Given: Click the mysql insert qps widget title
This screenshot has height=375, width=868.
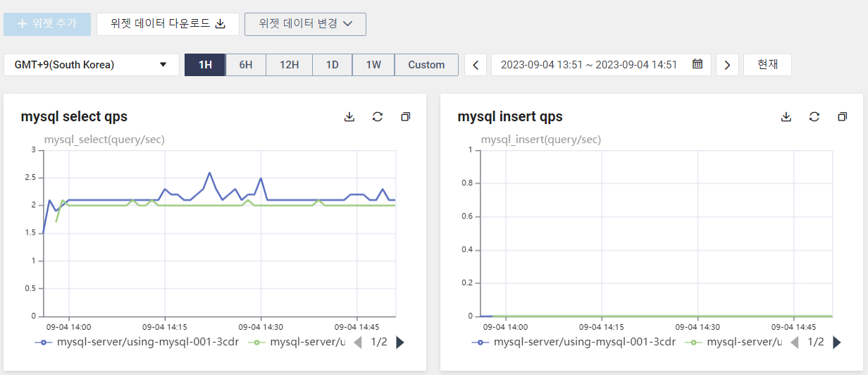Looking at the screenshot, I should (x=510, y=117).
